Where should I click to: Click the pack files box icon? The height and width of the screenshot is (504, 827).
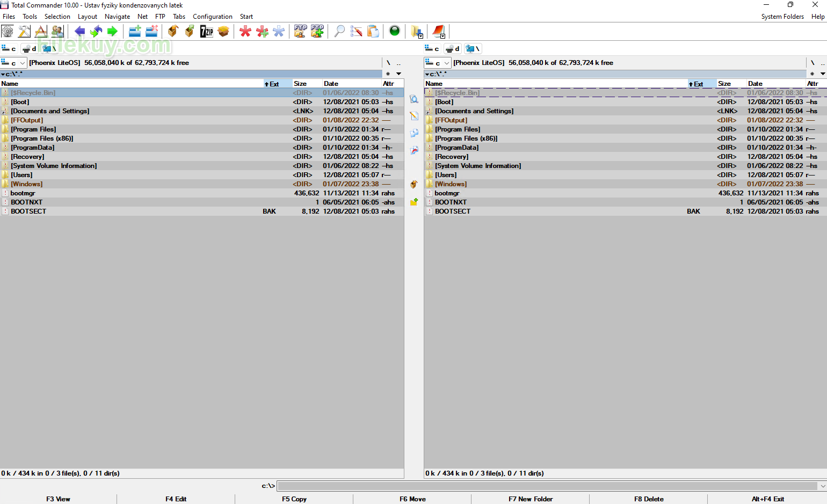[173, 31]
